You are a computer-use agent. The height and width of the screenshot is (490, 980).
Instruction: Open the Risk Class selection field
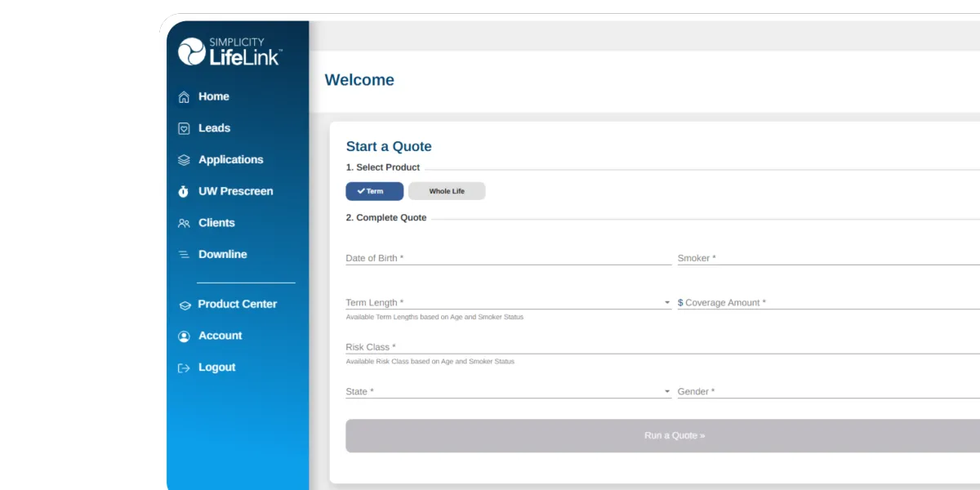(662, 347)
